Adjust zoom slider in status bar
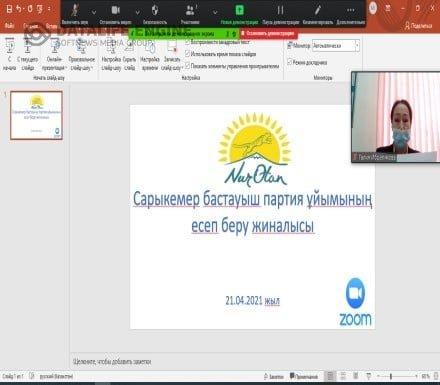Image resolution: width=440 pixels, height=385 pixels. click(x=391, y=376)
